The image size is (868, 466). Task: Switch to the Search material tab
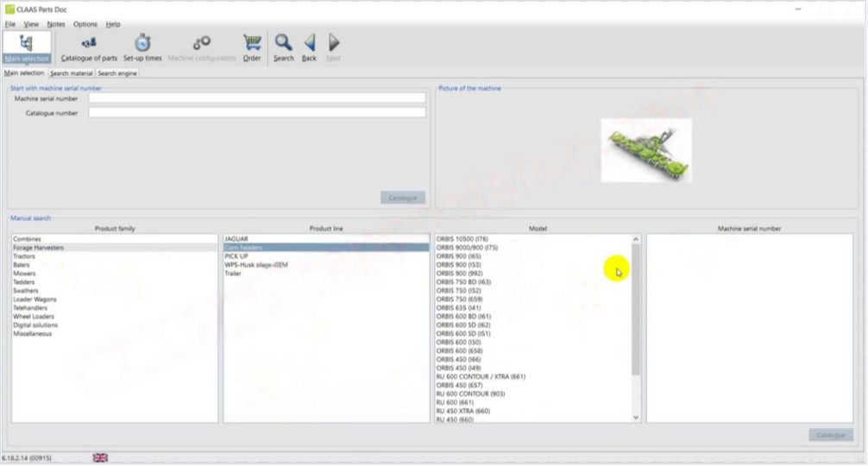coord(71,73)
